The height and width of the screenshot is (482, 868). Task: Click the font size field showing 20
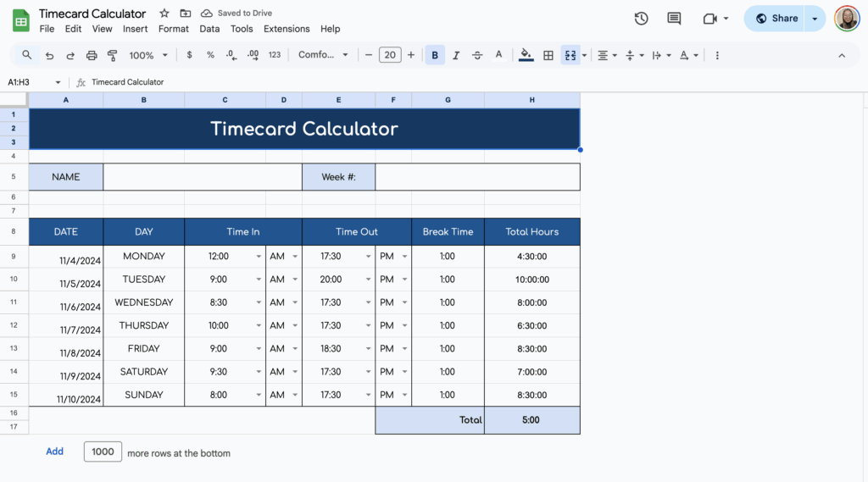(390, 55)
